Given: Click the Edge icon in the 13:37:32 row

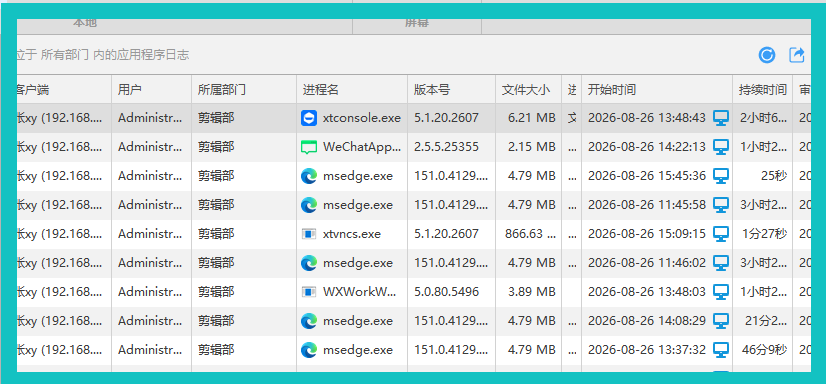Looking at the screenshot, I should click(309, 350).
